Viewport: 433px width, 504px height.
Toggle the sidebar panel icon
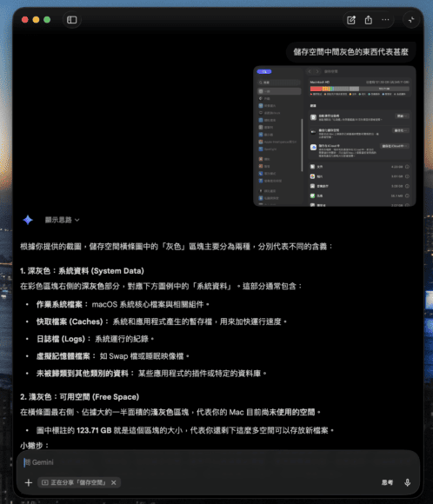[72, 20]
